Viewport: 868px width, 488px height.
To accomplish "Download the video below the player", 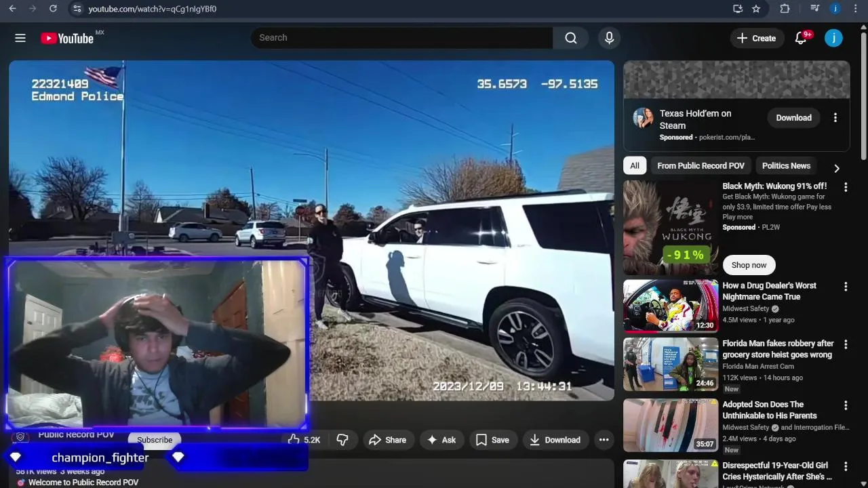I will pos(555,440).
